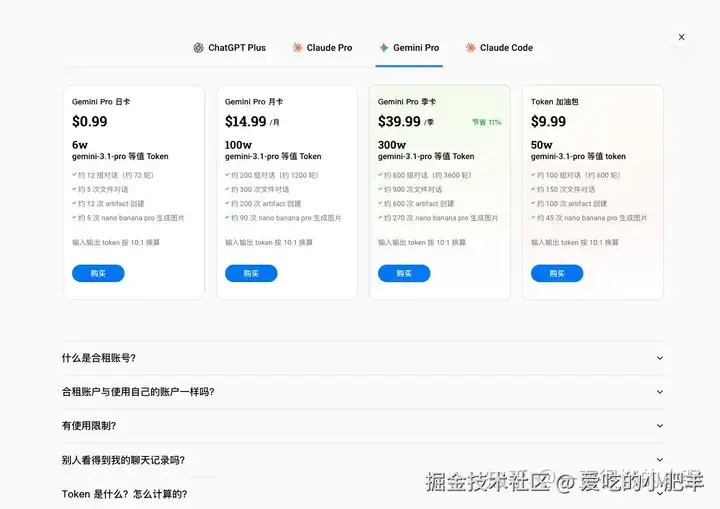Image resolution: width=720 pixels, height=509 pixels.
Task: Close the pricing dialog with X
Action: [681, 37]
